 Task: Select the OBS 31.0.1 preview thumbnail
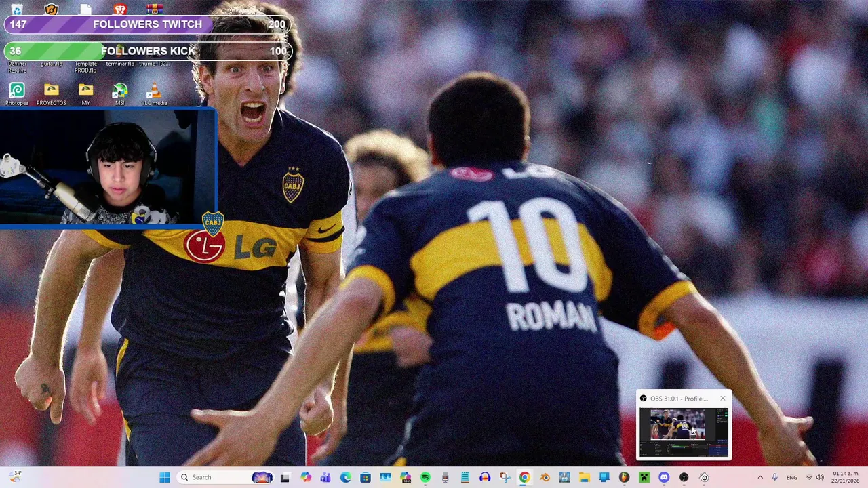coord(684,432)
